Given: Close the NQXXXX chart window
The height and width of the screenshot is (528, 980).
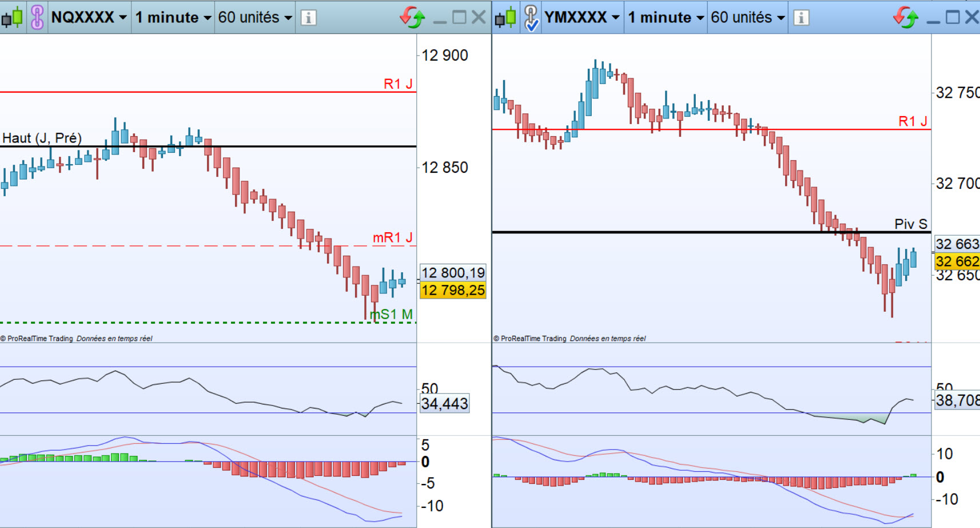Looking at the screenshot, I should pyautogui.click(x=479, y=17).
